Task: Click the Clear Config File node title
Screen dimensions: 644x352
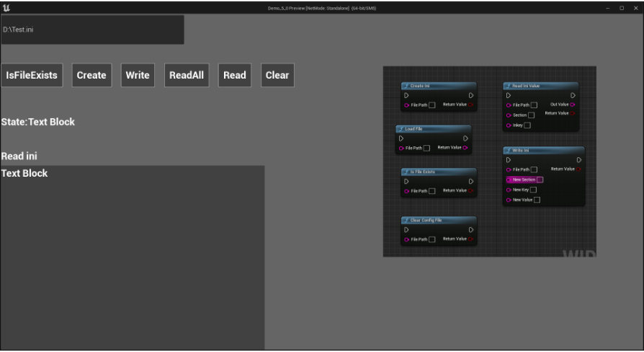Action: [426, 221]
